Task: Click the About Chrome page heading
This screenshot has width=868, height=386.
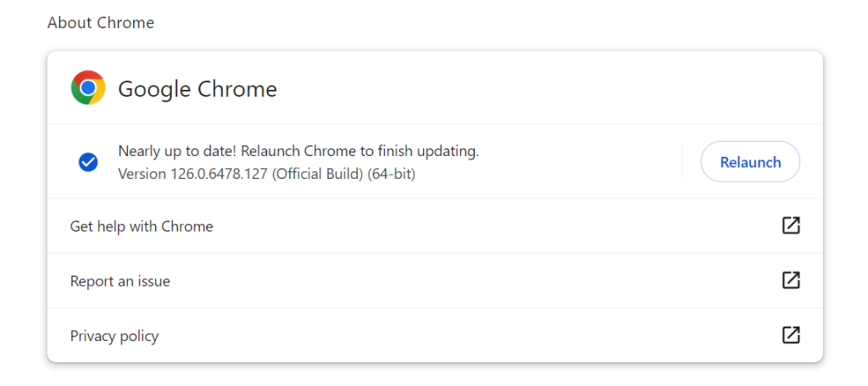Action: tap(101, 23)
